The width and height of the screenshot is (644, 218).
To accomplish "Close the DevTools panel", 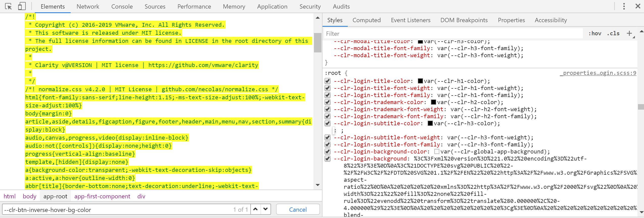I will click(638, 6).
